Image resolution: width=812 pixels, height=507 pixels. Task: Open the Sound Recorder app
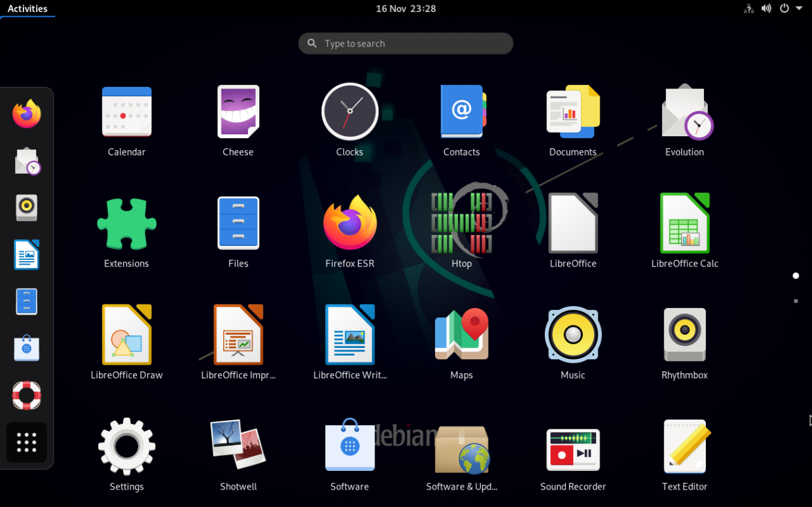click(573, 446)
